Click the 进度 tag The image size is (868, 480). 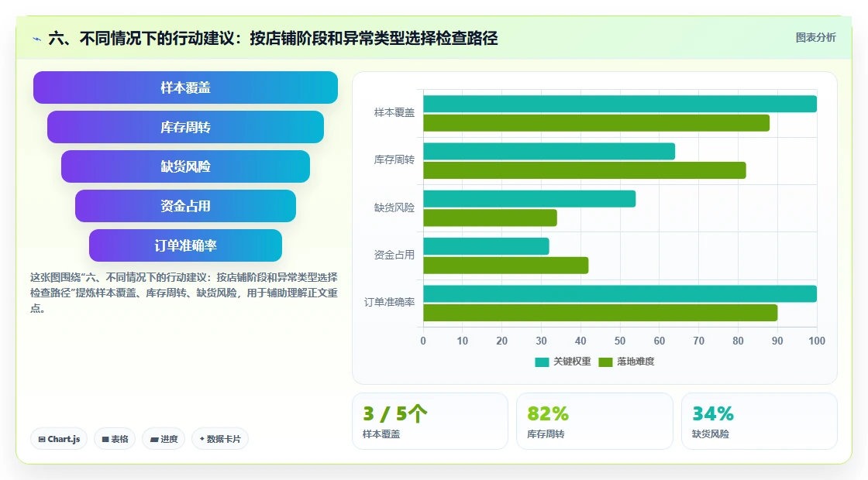click(164, 439)
